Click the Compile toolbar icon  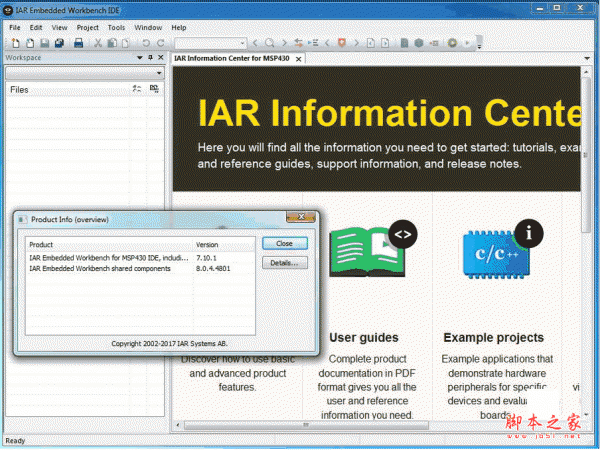(404, 43)
